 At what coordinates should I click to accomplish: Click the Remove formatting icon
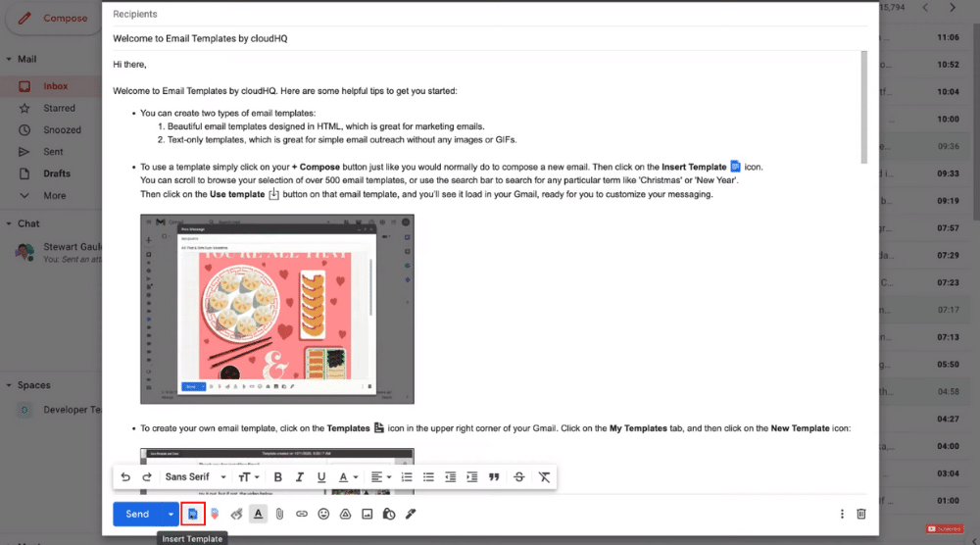coord(544,476)
